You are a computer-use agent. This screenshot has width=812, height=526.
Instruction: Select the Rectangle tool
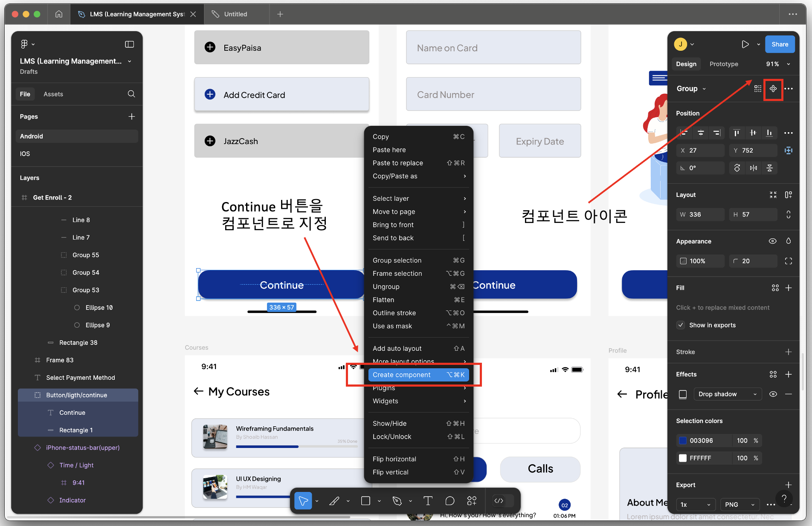pos(365,501)
